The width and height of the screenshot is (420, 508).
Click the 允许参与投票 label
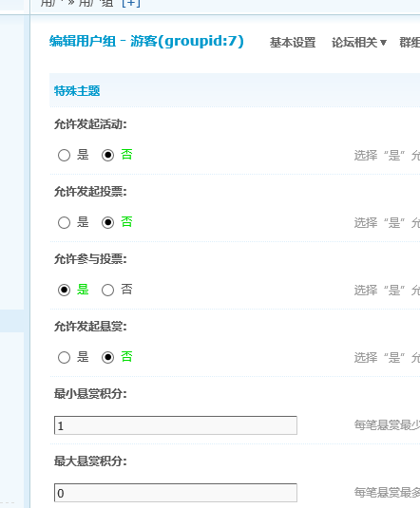pyautogui.click(x=90, y=259)
